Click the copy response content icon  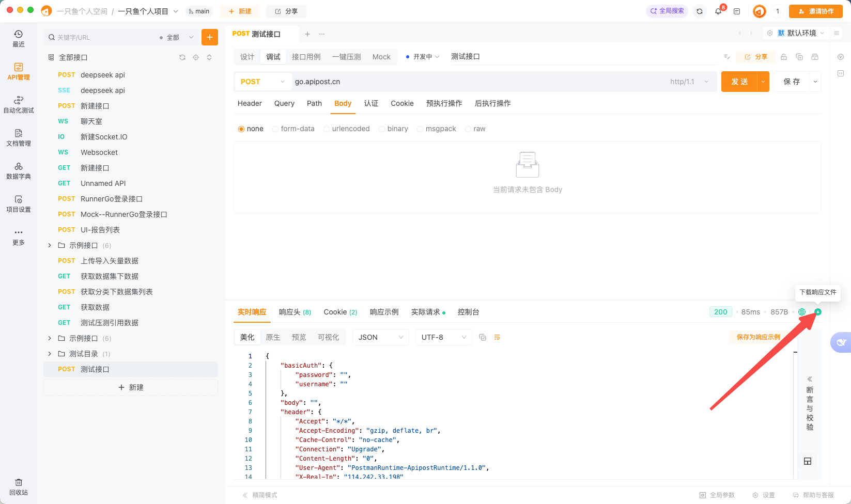(483, 337)
